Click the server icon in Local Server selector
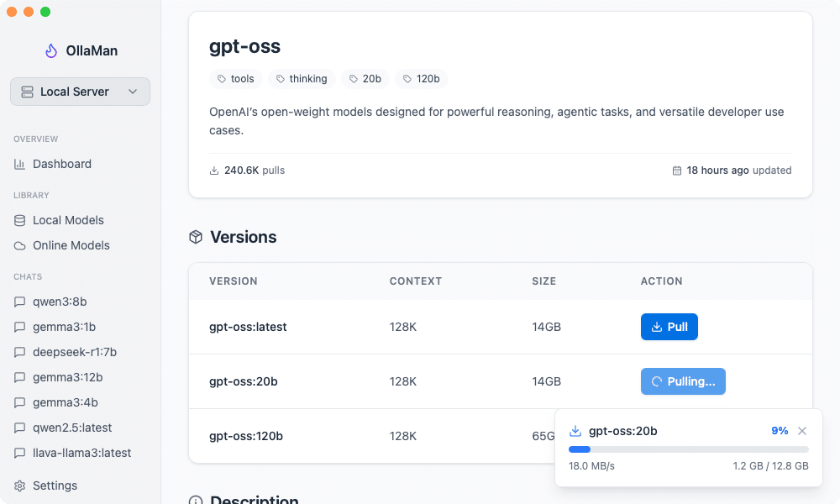This screenshot has height=504, width=840. 28,92
